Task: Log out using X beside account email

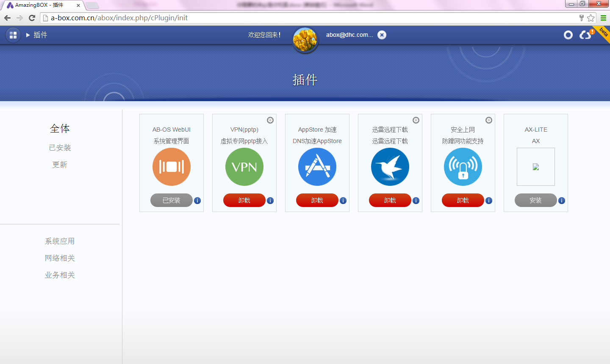Action: [382, 35]
